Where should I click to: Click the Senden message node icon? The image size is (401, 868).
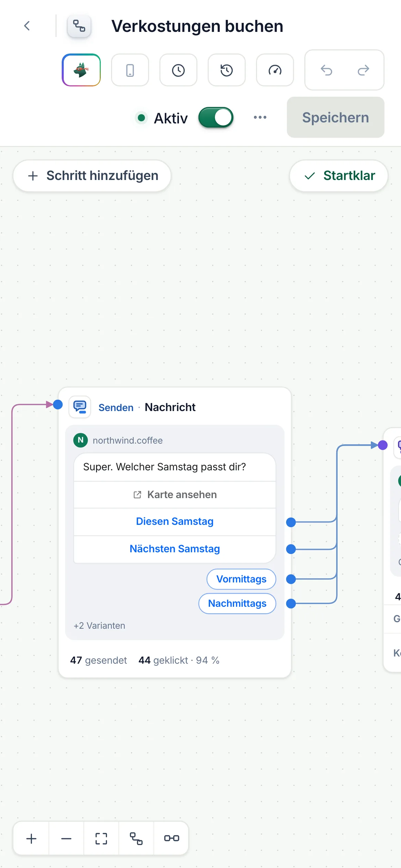pos(80,407)
